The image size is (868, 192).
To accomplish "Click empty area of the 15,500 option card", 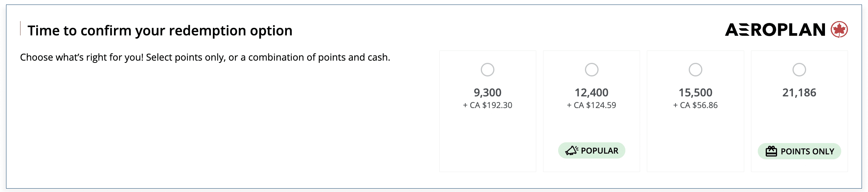I will (695, 143).
